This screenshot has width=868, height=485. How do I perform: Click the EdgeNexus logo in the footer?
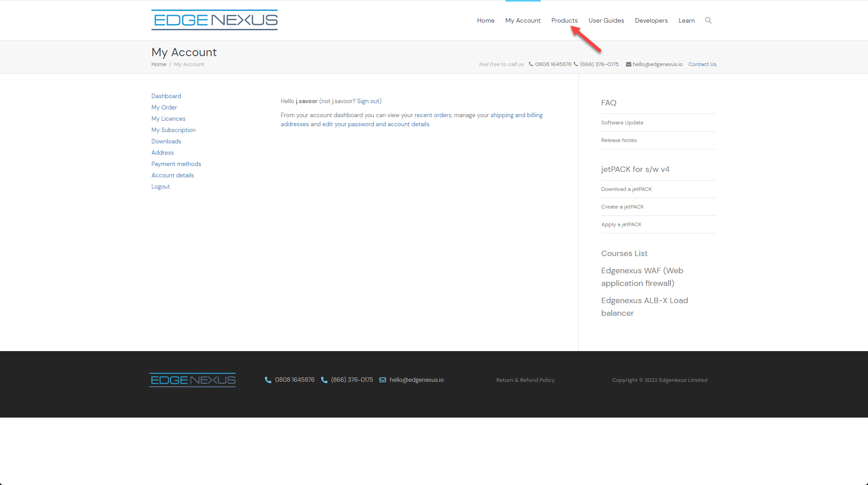192,380
